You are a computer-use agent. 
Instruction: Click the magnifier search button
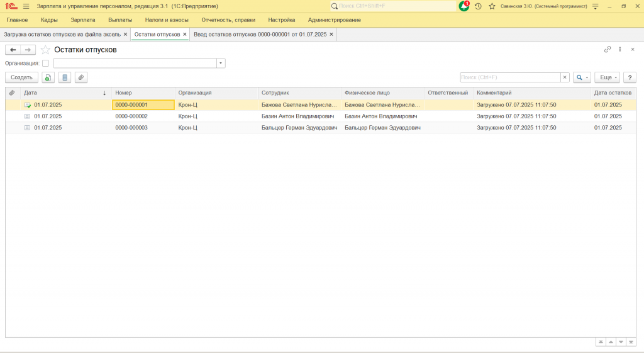(582, 77)
